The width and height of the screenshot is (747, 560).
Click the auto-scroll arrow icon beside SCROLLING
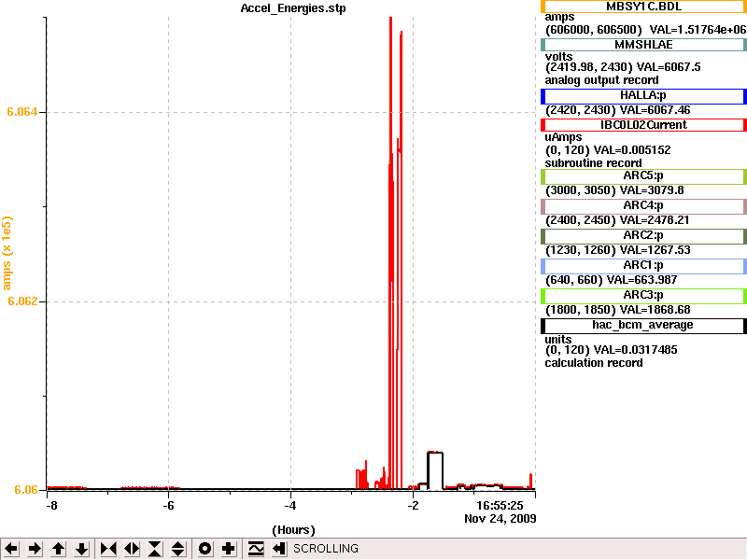[x=278, y=549]
